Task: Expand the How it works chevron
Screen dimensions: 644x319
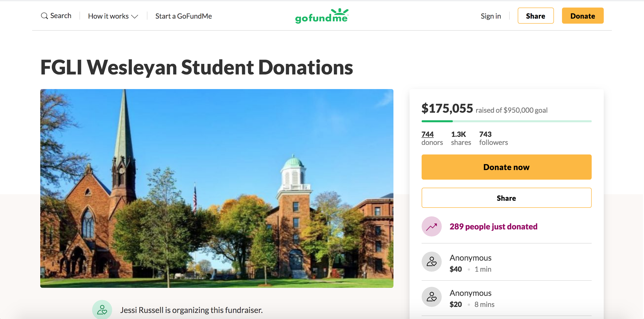Action: (135, 17)
